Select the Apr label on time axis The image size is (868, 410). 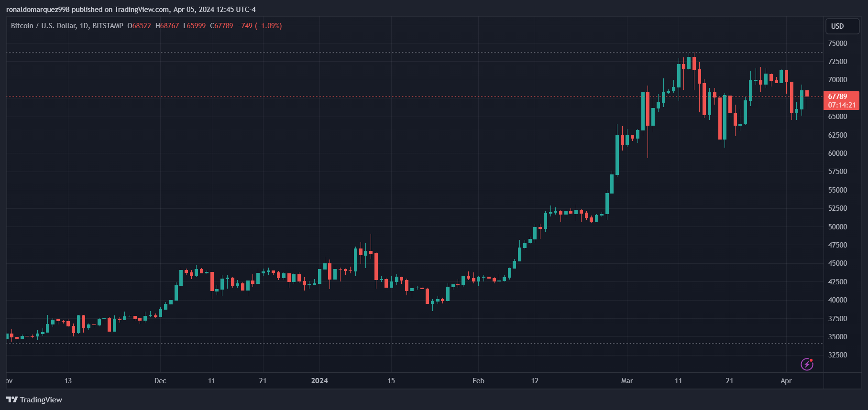786,381
